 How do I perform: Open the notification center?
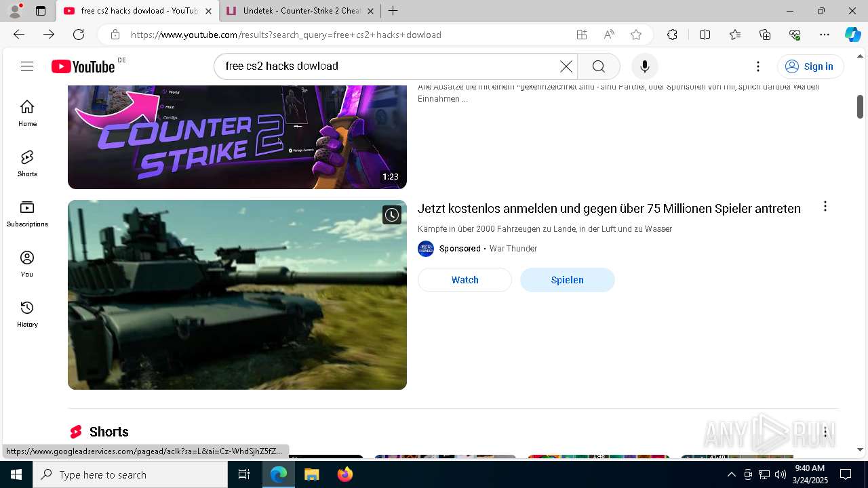846,474
